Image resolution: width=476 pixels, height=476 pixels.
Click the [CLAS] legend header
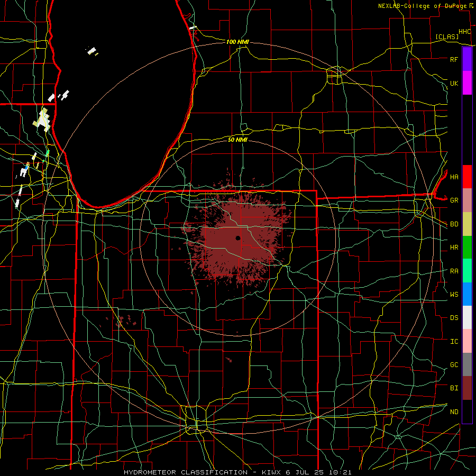coord(447,37)
